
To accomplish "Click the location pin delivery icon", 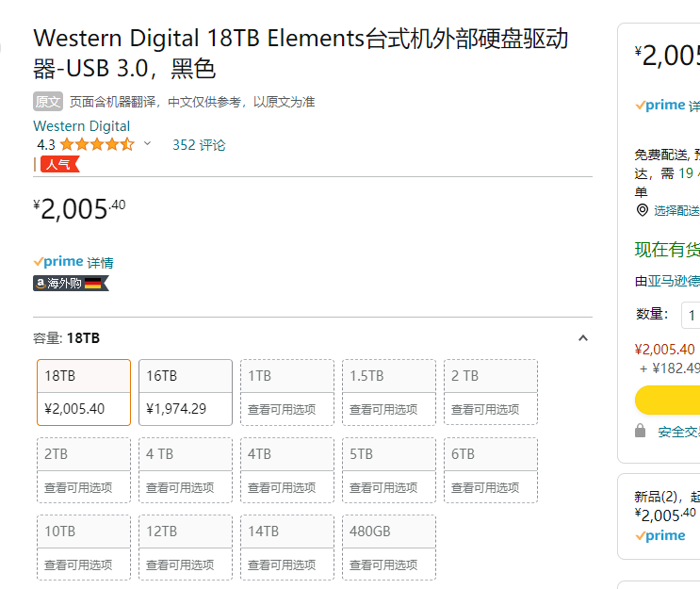I will [642, 210].
